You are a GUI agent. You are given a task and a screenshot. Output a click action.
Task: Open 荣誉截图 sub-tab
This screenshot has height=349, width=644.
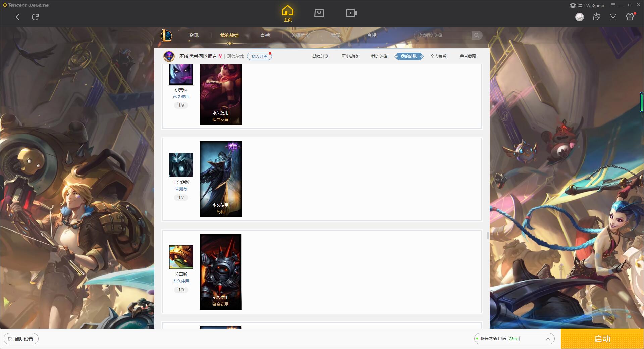point(468,56)
